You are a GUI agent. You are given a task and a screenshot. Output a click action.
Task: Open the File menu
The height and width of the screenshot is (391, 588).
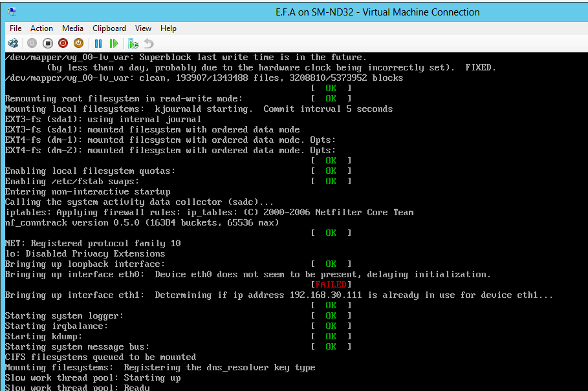[x=16, y=28]
